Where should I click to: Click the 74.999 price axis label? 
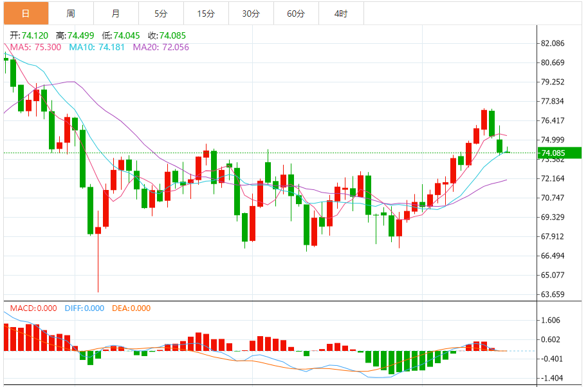click(x=553, y=140)
